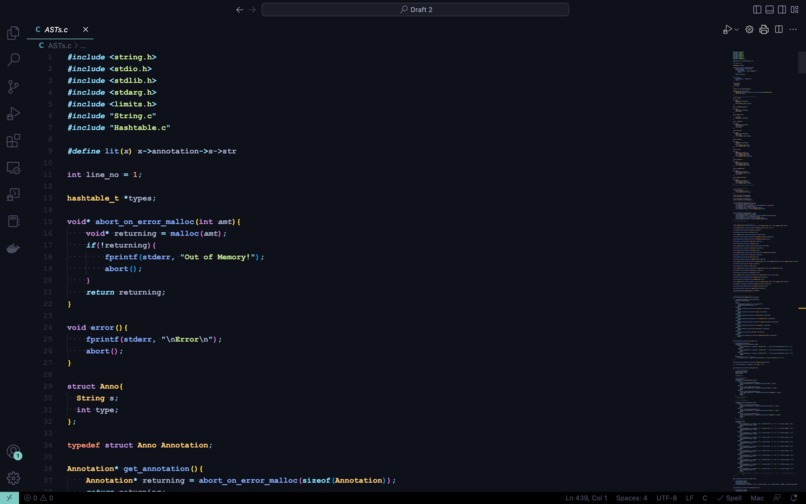Click on "struct Anno{" line
The height and width of the screenshot is (504, 806).
pyautogui.click(x=95, y=386)
